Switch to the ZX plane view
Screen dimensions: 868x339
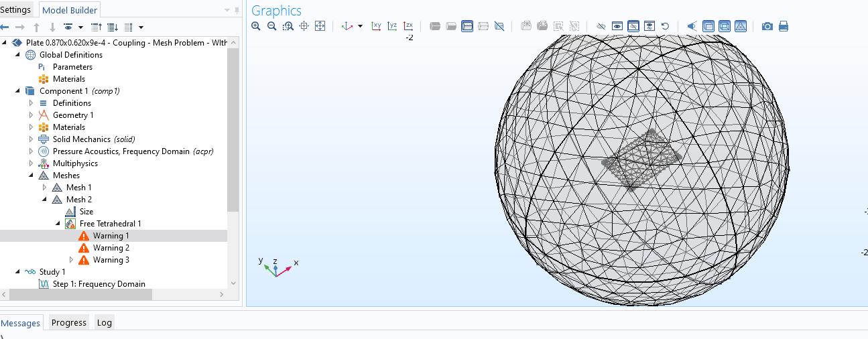[x=408, y=26]
